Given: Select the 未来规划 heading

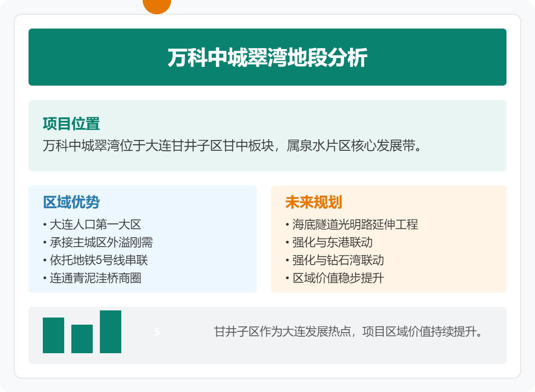Looking at the screenshot, I should click(314, 202).
